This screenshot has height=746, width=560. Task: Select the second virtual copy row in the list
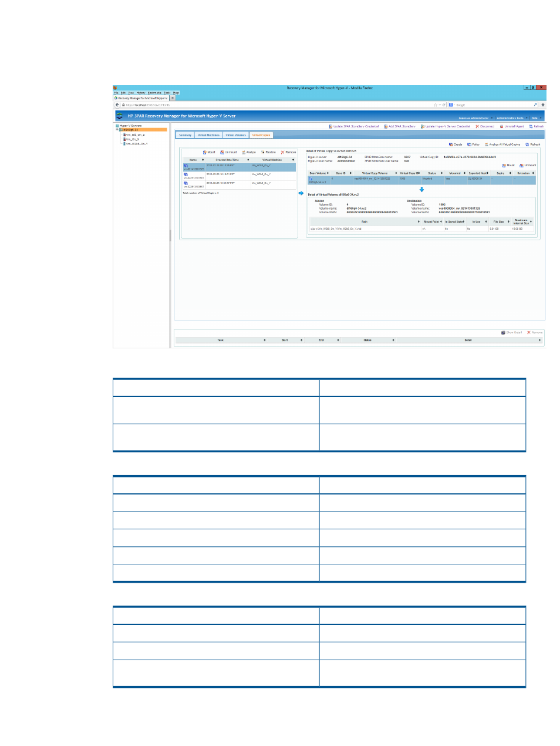[239, 176]
